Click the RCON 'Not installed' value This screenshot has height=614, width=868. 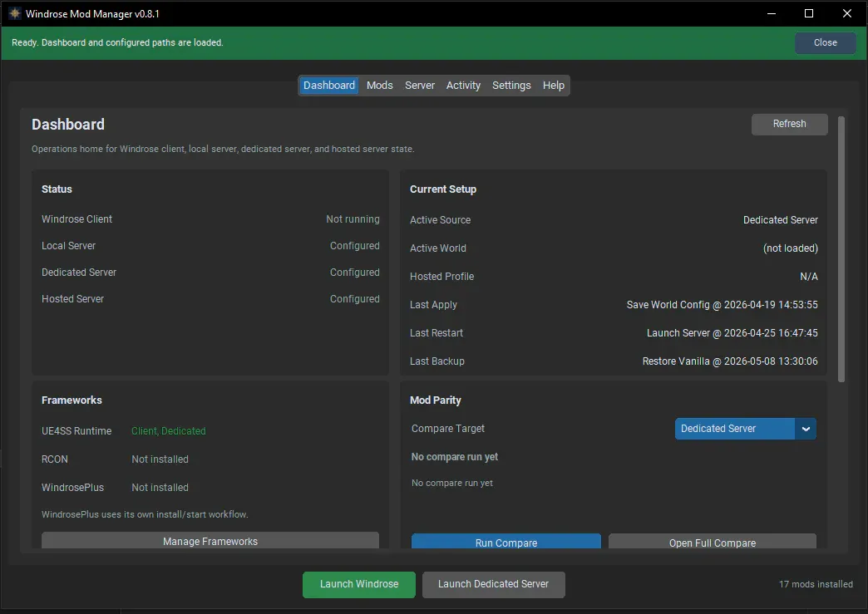click(160, 459)
